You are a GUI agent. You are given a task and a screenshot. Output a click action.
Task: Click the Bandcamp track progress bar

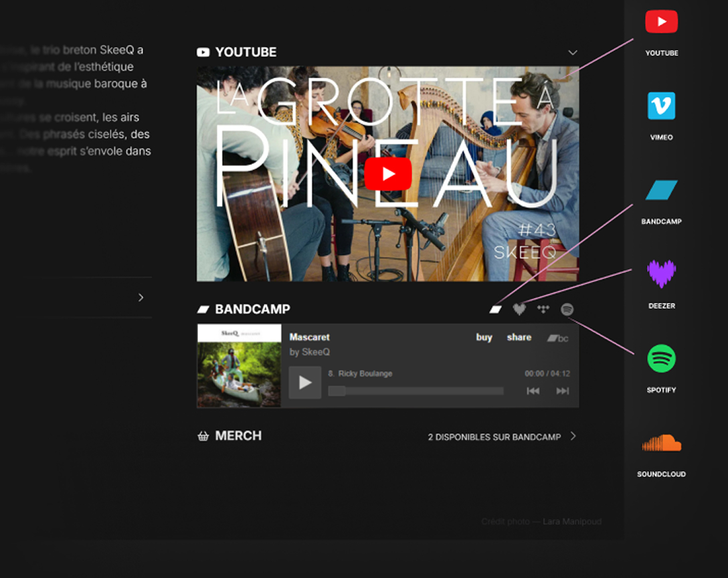point(416,391)
